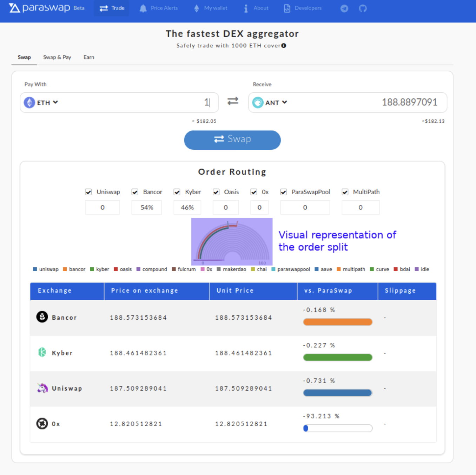Click the Kyber 46% percentage field
The image size is (476, 475).
[x=187, y=208]
